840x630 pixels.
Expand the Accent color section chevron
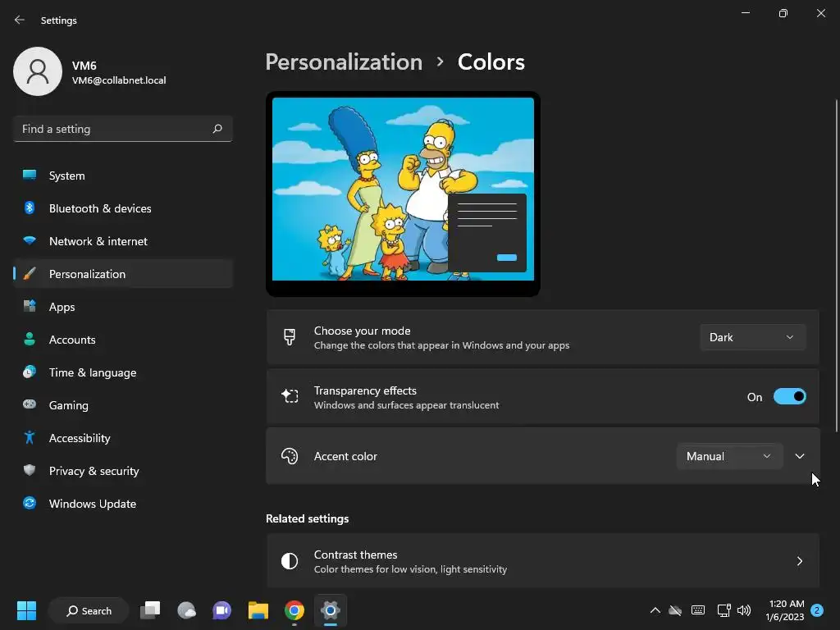800,456
